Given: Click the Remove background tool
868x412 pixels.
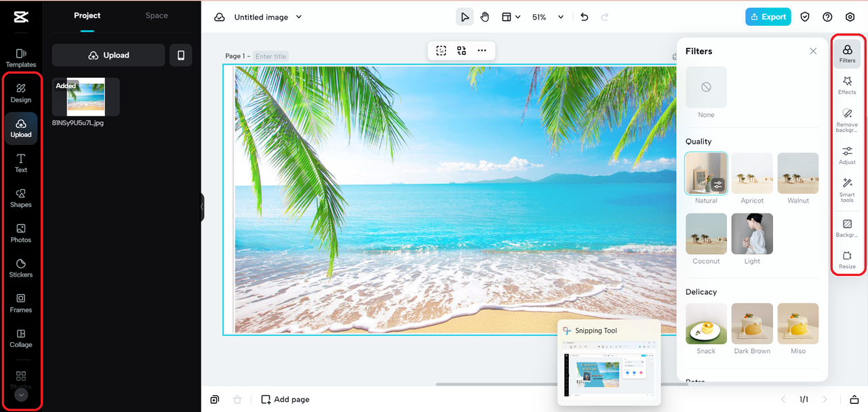Looking at the screenshot, I should coord(847,120).
